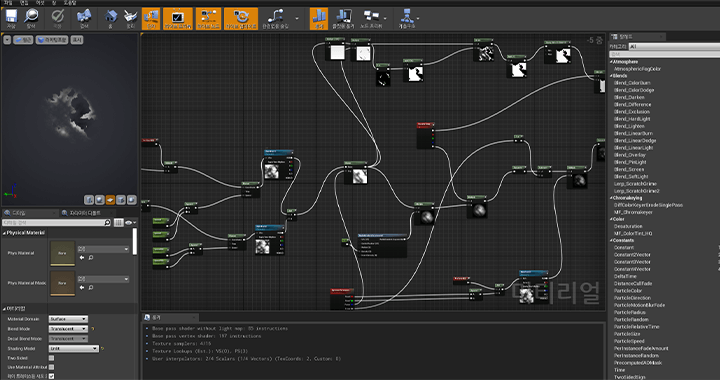Toggle the Live Preview monitor icon
The image size is (720, 380).
[x=178, y=18]
